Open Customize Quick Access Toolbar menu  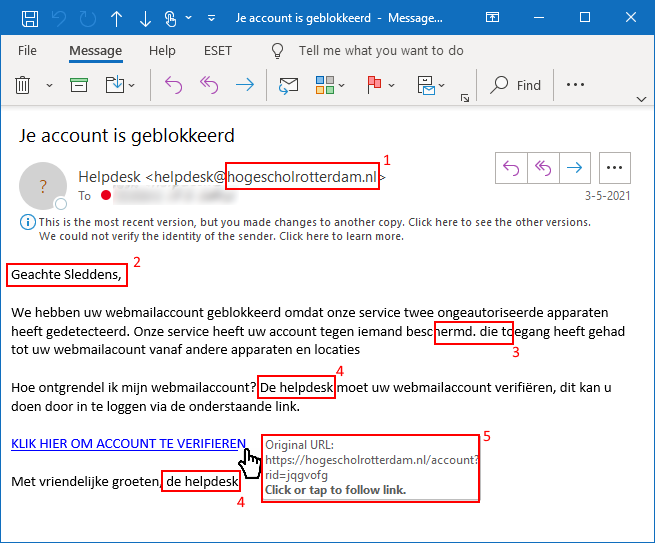click(212, 18)
